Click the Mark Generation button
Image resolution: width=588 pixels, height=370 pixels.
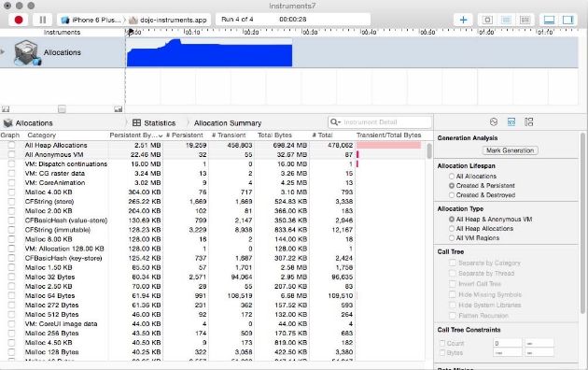tap(510, 150)
